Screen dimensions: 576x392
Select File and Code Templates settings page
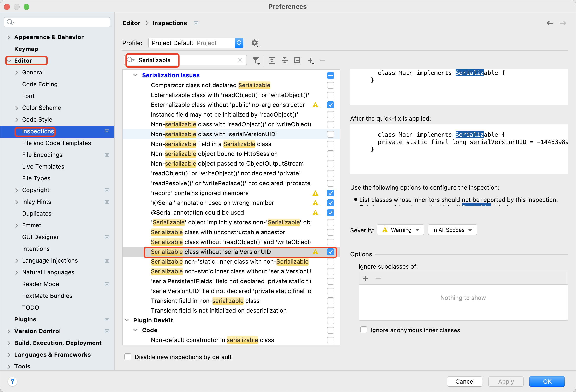tap(56, 143)
